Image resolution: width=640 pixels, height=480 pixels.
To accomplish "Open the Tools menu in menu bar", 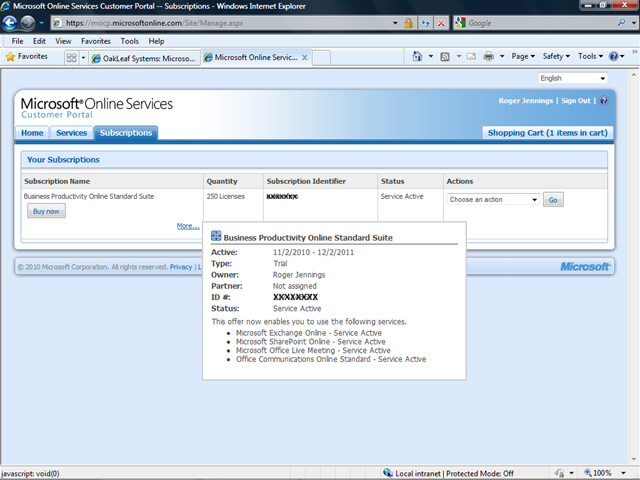I will tap(129, 41).
